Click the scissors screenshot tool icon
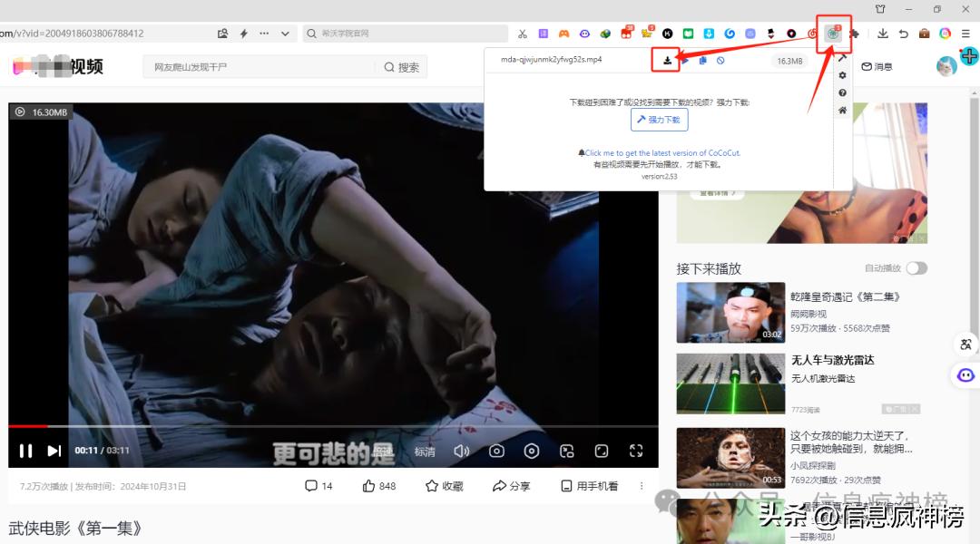The width and height of the screenshot is (980, 544). [x=523, y=34]
